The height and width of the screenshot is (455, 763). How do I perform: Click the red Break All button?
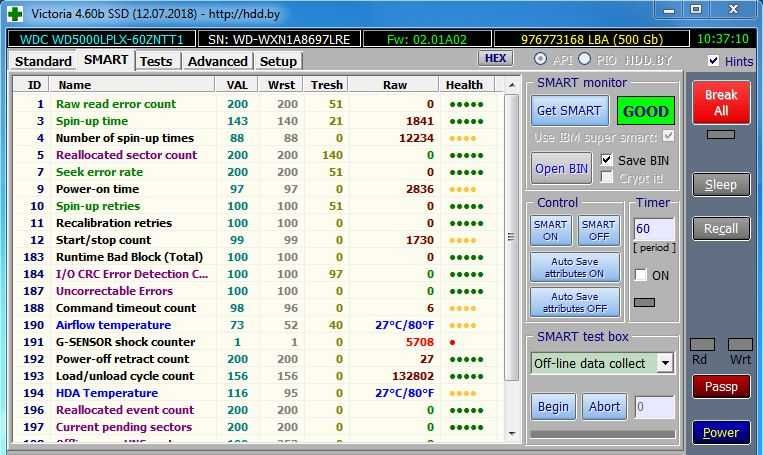pos(721,102)
